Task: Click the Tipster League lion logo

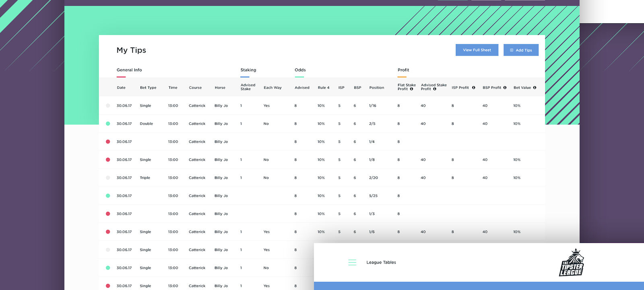Action: (572, 263)
